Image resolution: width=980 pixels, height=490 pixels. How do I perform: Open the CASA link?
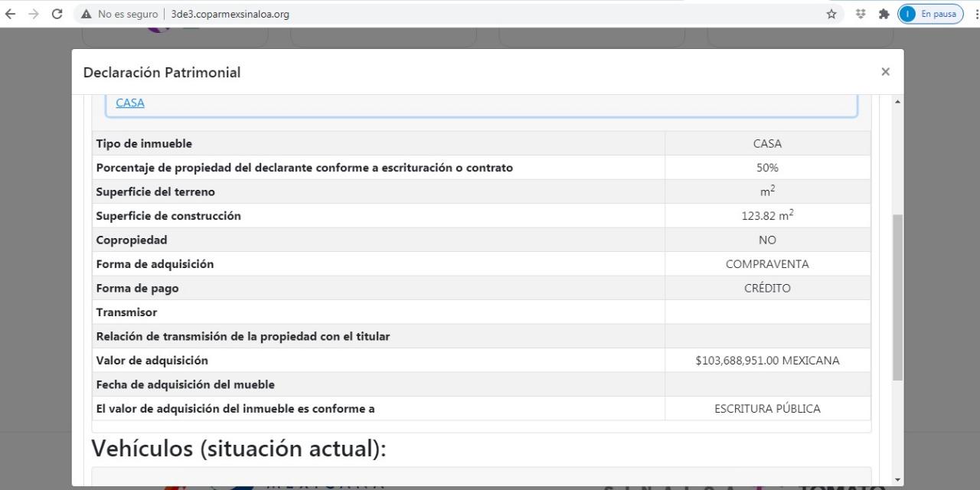pos(130,103)
